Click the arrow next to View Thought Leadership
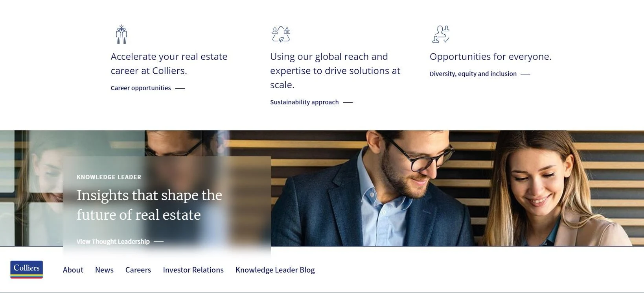 tap(159, 242)
